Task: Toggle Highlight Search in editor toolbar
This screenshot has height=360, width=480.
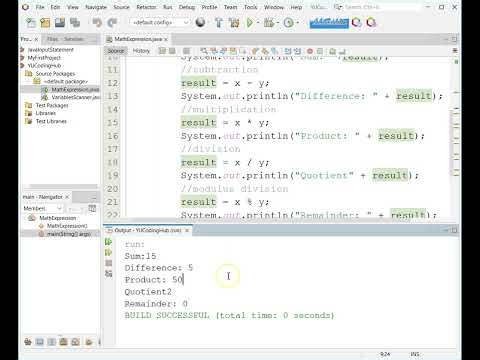Action: click(232, 51)
